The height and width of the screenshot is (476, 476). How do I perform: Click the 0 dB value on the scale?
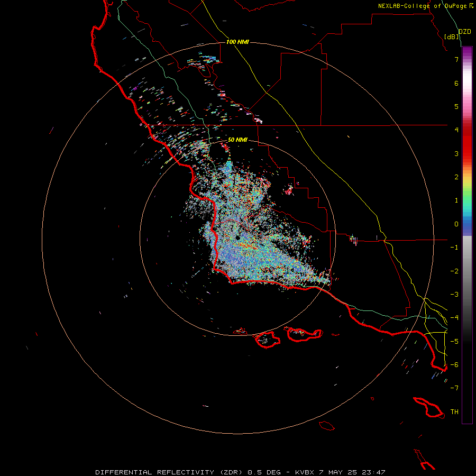[456, 224]
